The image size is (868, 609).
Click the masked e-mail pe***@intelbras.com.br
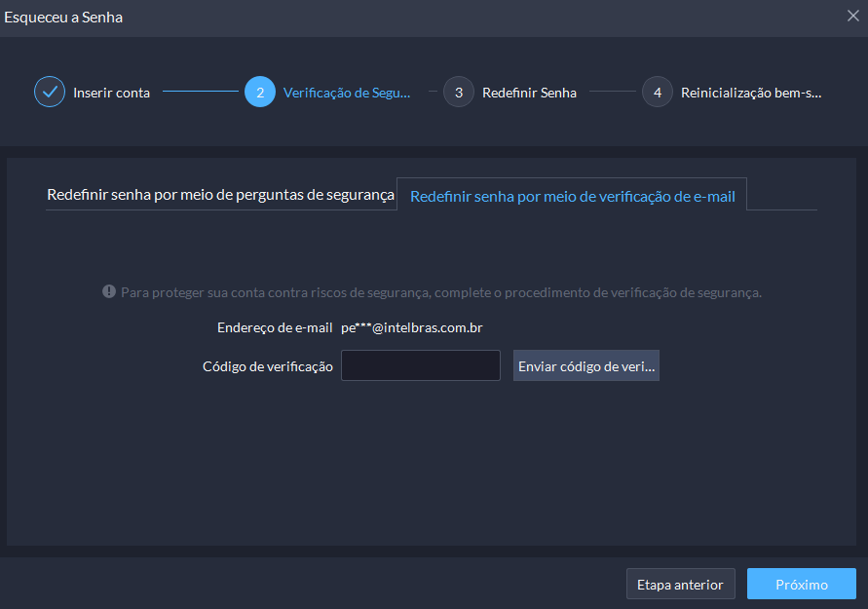(x=412, y=327)
